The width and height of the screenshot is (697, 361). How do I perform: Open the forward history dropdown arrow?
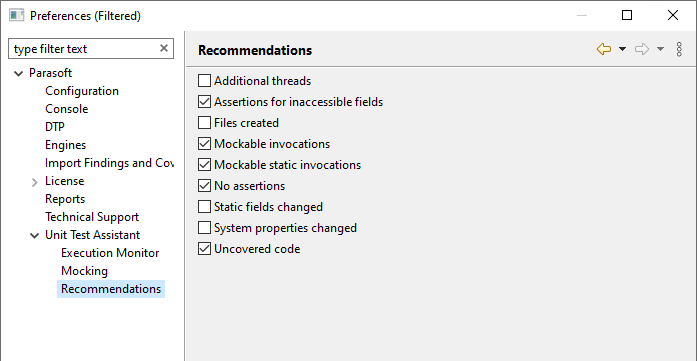click(661, 49)
